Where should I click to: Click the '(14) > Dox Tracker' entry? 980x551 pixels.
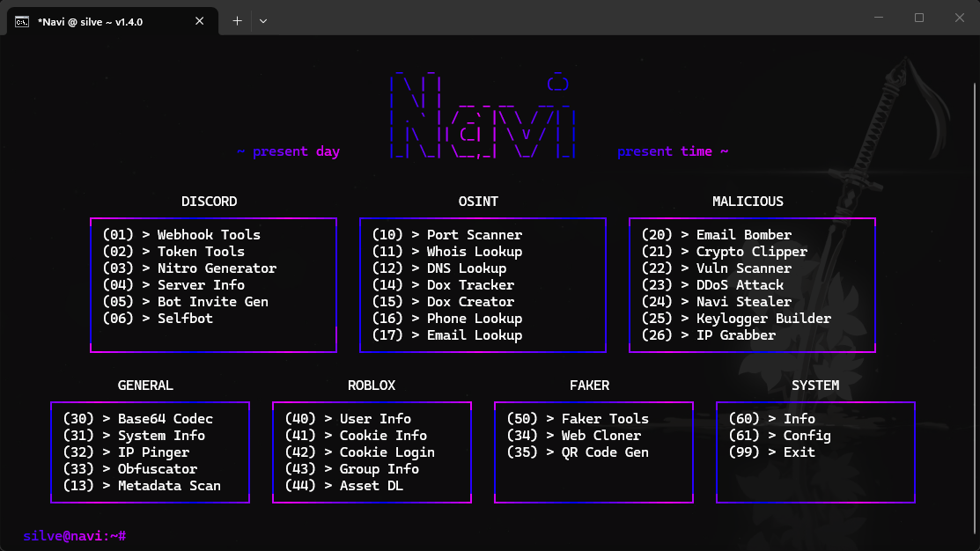[x=443, y=285]
